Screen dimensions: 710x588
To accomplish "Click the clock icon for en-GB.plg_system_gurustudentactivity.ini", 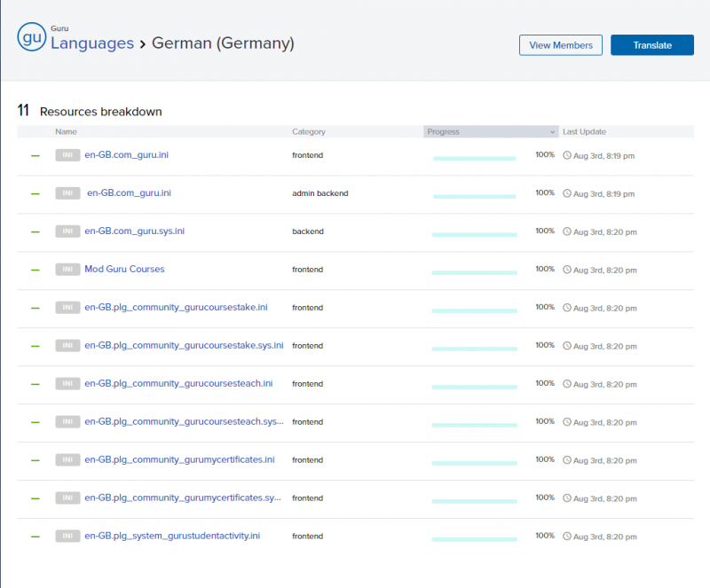I will [x=567, y=536].
